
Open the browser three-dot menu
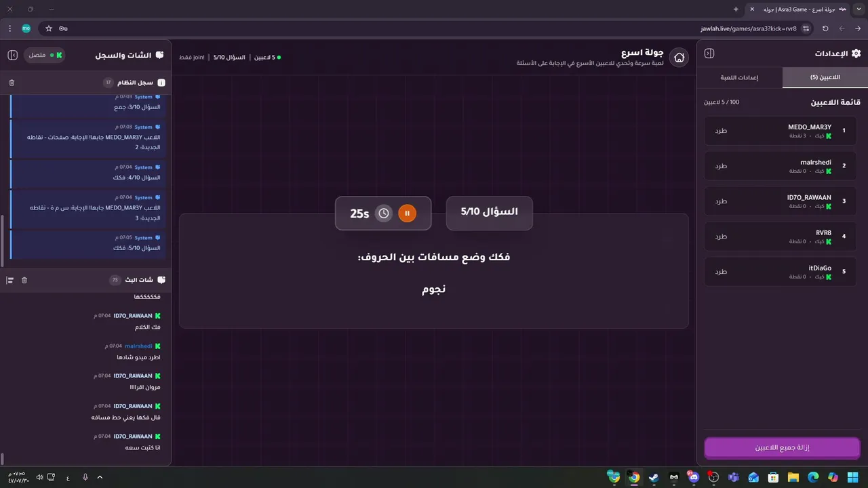(9, 28)
